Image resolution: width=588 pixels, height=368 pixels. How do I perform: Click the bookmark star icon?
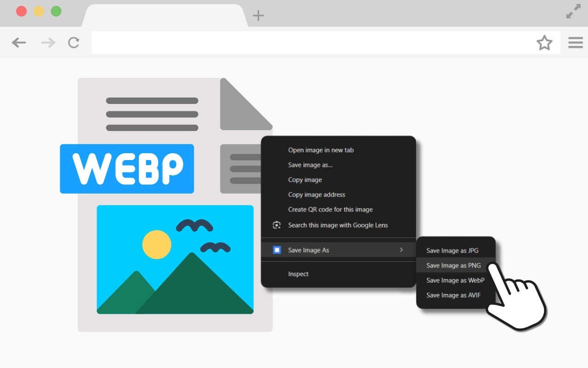point(544,42)
